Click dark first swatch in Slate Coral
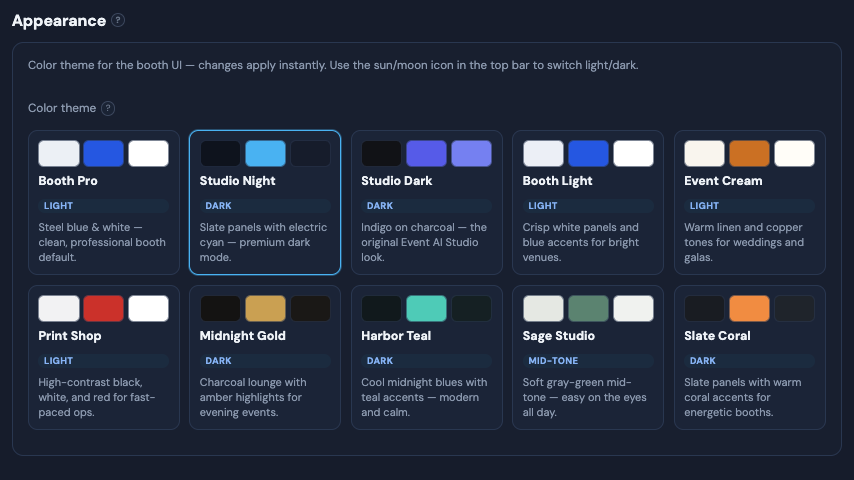 (705, 308)
